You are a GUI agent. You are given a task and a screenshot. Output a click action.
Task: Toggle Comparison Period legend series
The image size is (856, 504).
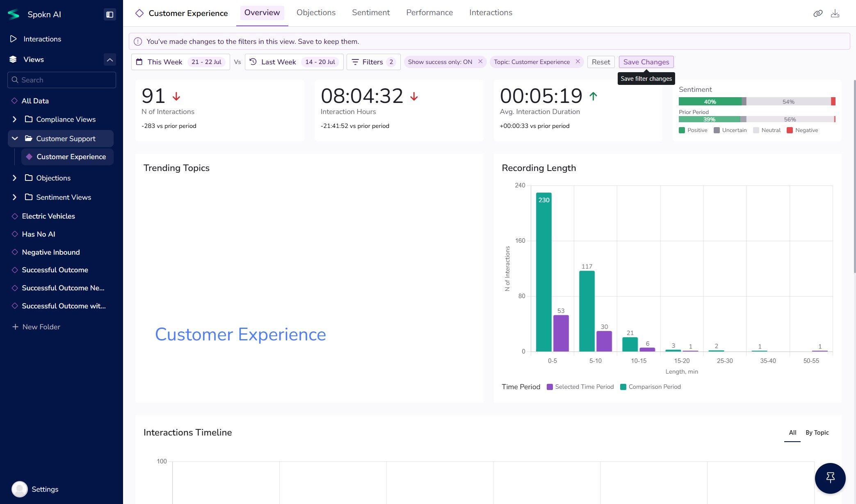click(651, 387)
